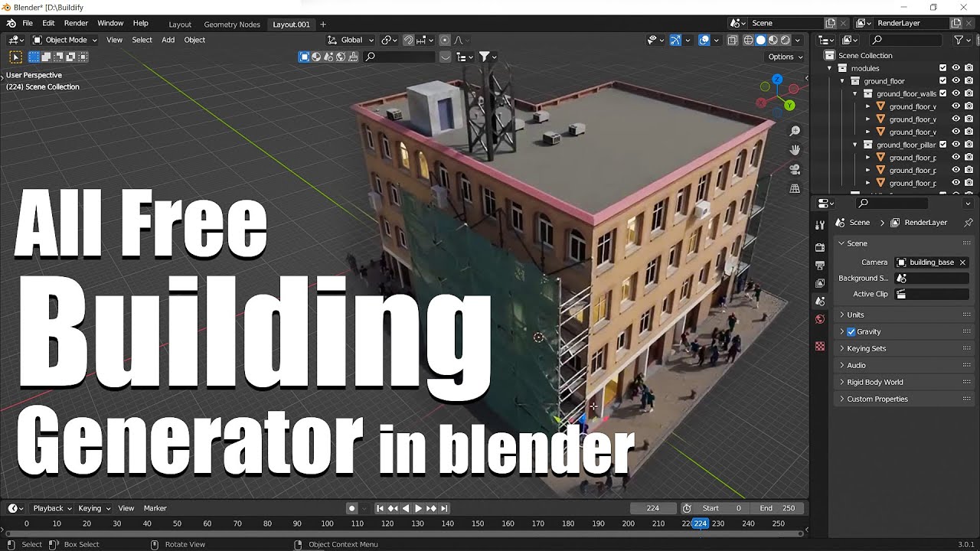Open the timeline Marker menu
This screenshot has width=980, height=551.
tap(155, 508)
